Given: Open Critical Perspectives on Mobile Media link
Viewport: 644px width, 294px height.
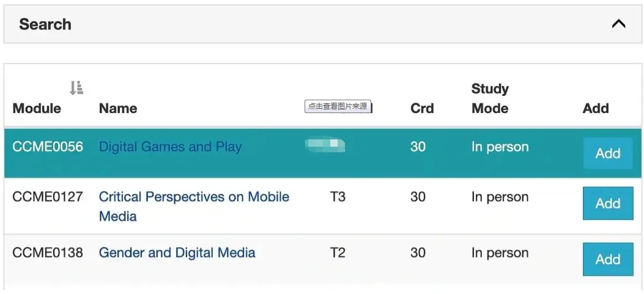Looking at the screenshot, I should [x=194, y=206].
